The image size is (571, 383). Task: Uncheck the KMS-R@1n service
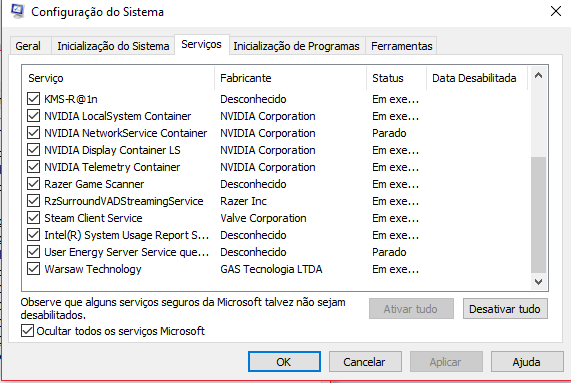[34, 99]
